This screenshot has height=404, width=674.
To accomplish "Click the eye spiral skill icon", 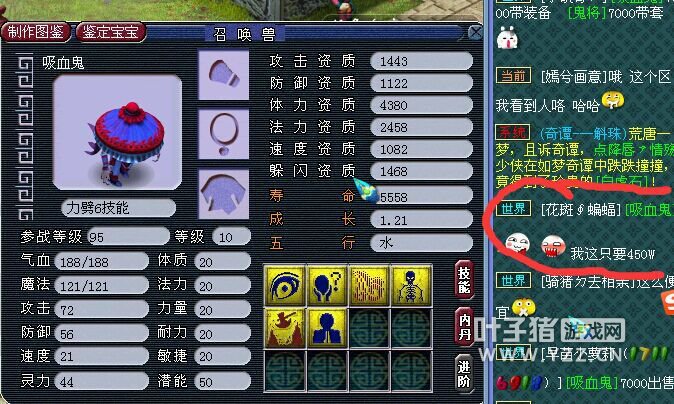I will point(285,285).
